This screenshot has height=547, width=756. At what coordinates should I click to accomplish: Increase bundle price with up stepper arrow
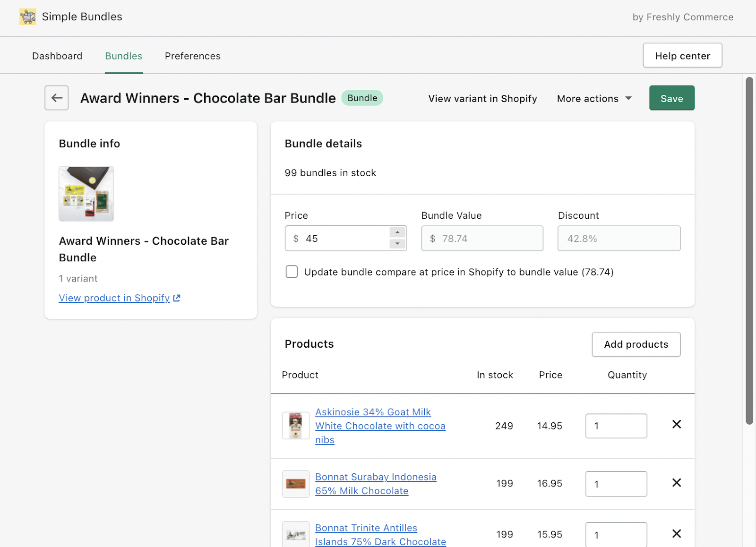[x=397, y=232]
